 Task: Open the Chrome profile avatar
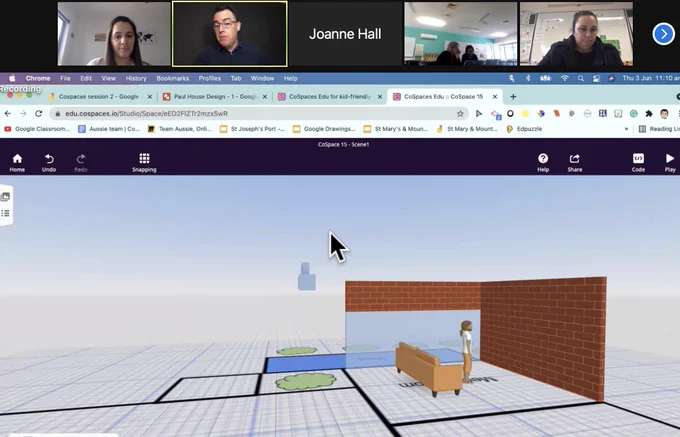[x=664, y=114]
